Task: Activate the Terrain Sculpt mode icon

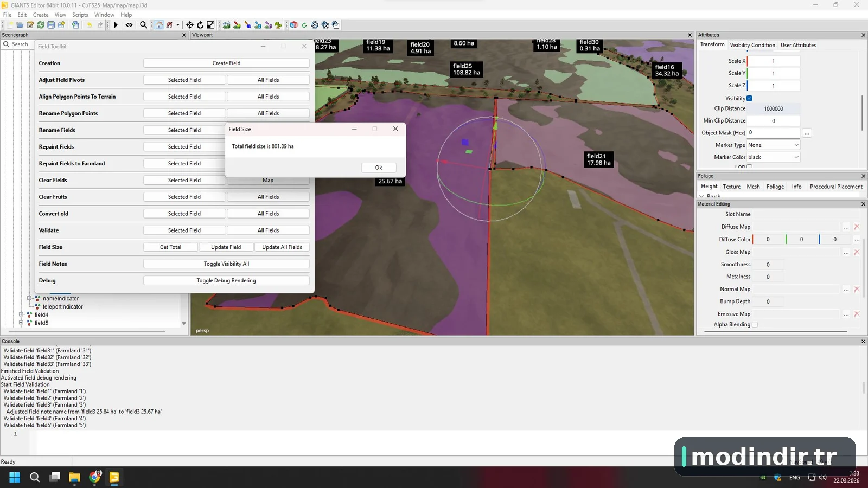Action: pyautogui.click(x=227, y=25)
